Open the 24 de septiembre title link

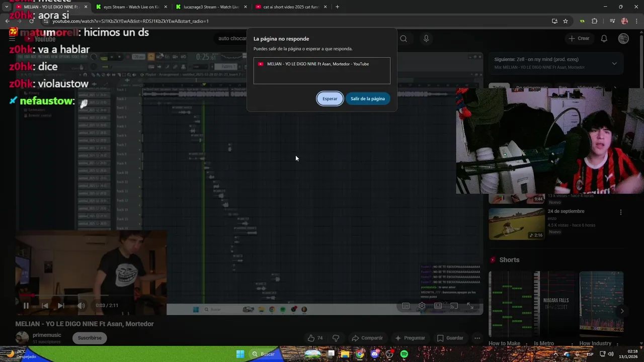click(x=566, y=211)
